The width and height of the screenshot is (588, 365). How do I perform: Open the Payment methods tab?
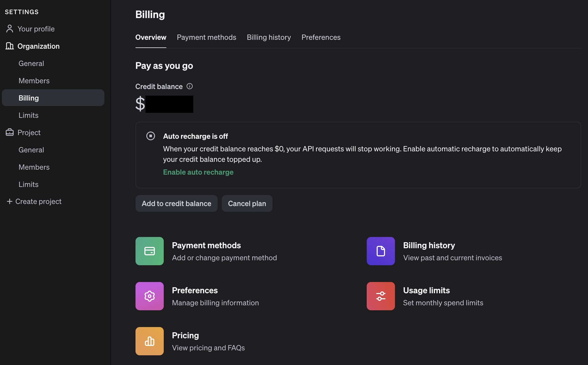[x=207, y=37]
